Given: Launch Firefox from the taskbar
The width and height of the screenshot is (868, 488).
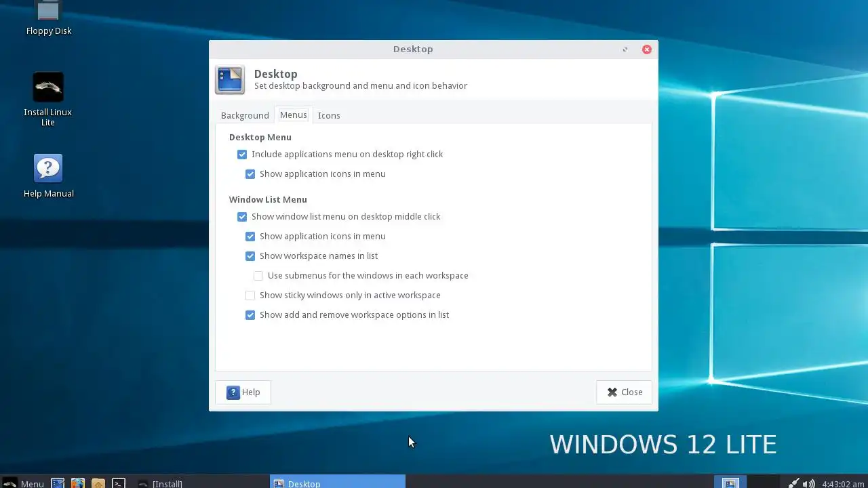Looking at the screenshot, I should [78, 483].
